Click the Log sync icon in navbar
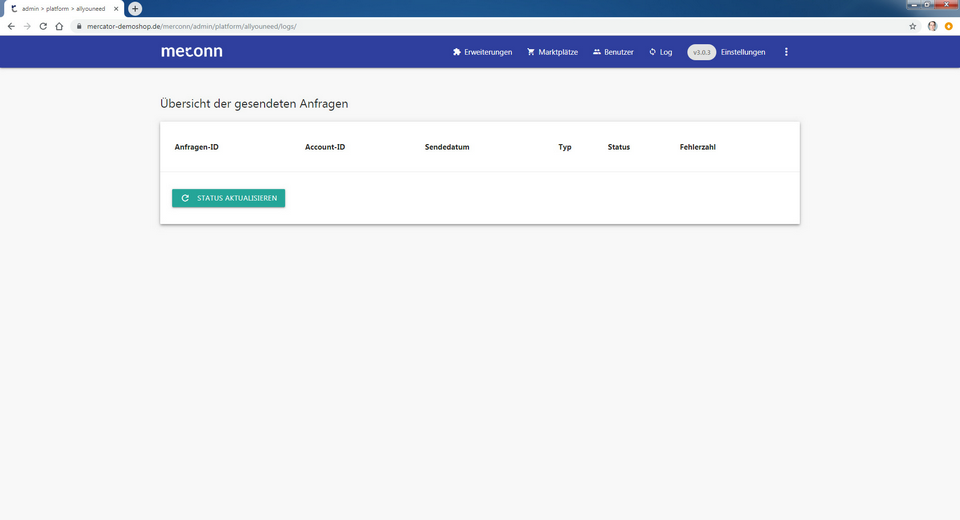960x520 pixels. point(653,52)
